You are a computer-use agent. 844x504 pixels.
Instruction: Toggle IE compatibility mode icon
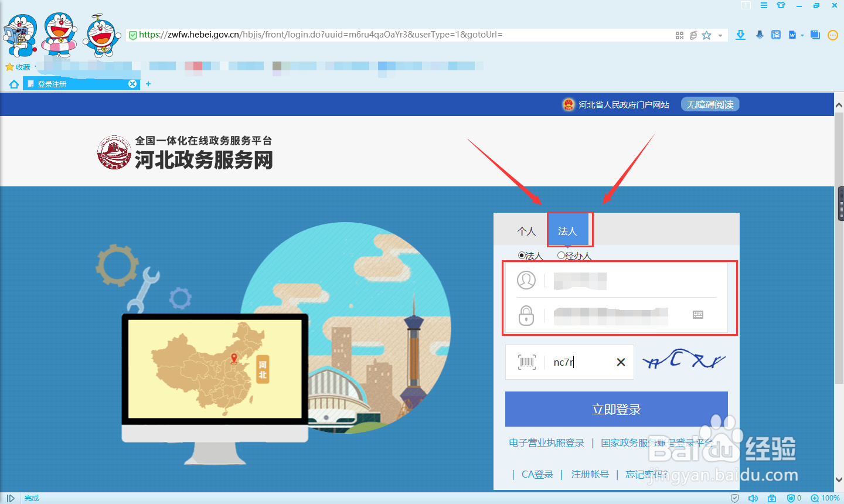coord(692,35)
